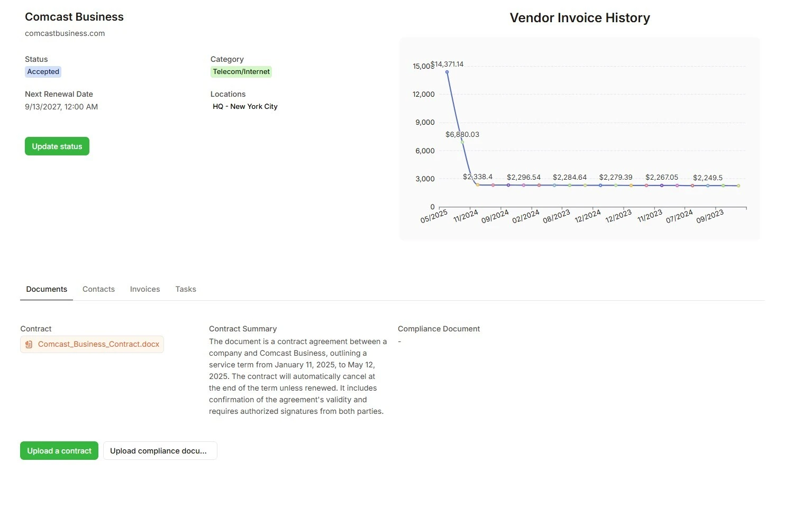This screenshot has width=812, height=509.
Task: Click the Telecom/Internet category tag
Action: (x=241, y=72)
